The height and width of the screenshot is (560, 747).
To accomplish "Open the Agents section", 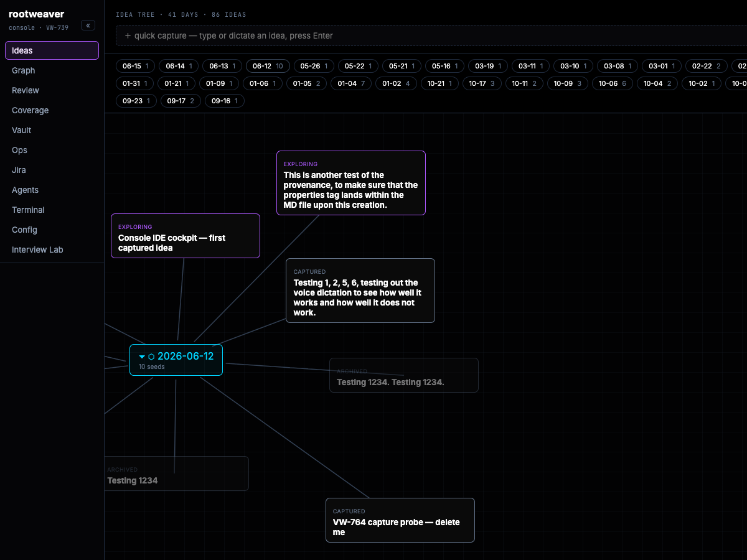I will [x=52, y=190].
